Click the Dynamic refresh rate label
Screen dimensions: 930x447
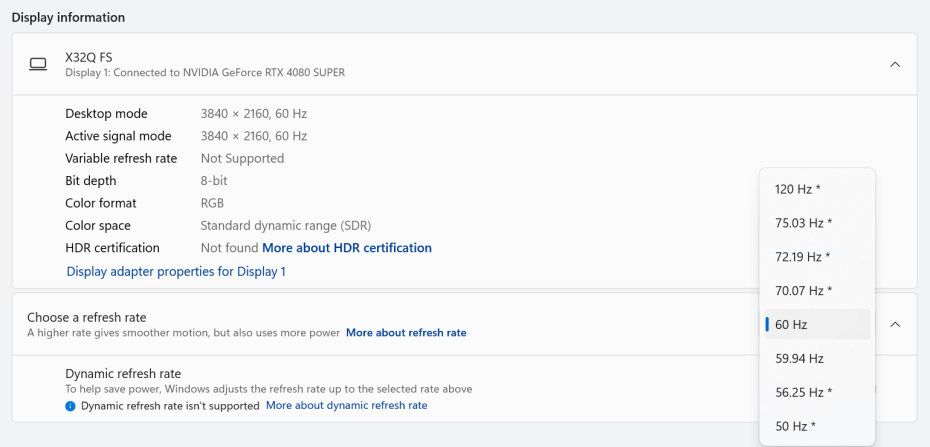coord(123,373)
